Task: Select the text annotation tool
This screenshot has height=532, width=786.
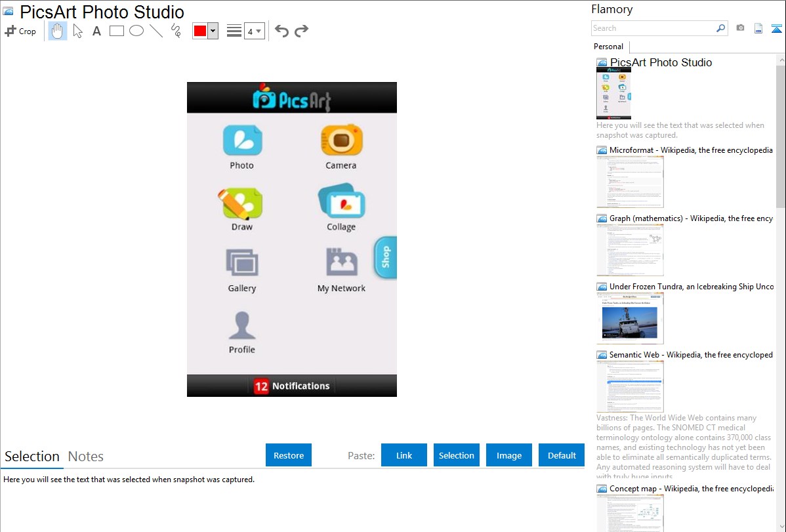Action: coord(96,31)
